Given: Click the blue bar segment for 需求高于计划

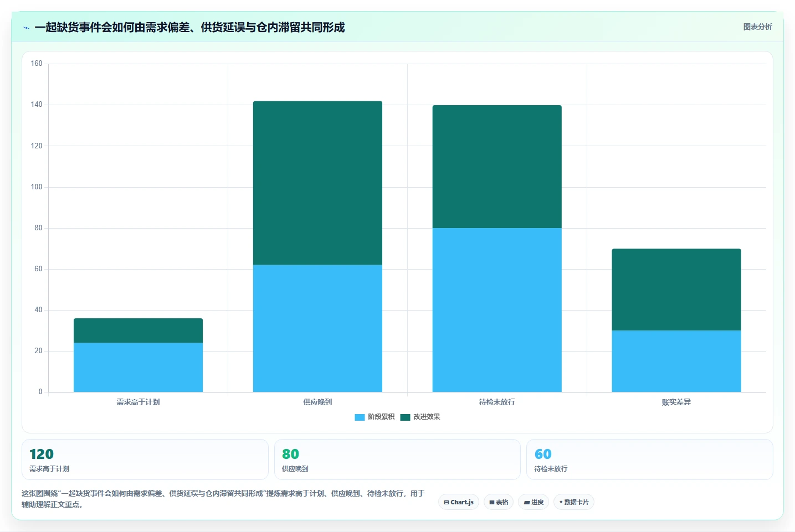Looking at the screenshot, I should [138, 368].
